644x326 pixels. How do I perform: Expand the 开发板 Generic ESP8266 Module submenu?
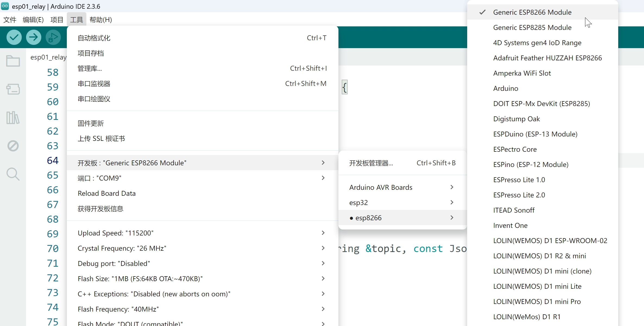(x=202, y=163)
